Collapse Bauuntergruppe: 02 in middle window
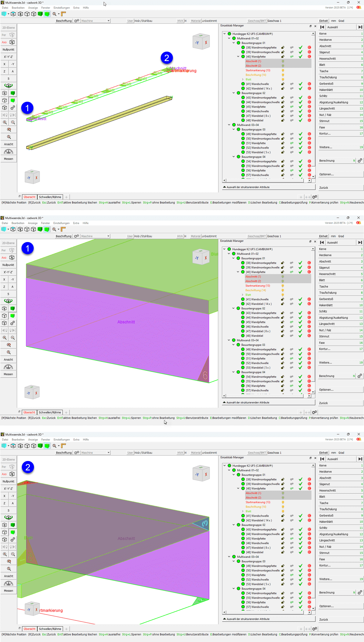The height and width of the screenshot is (642, 364). pos(233,309)
